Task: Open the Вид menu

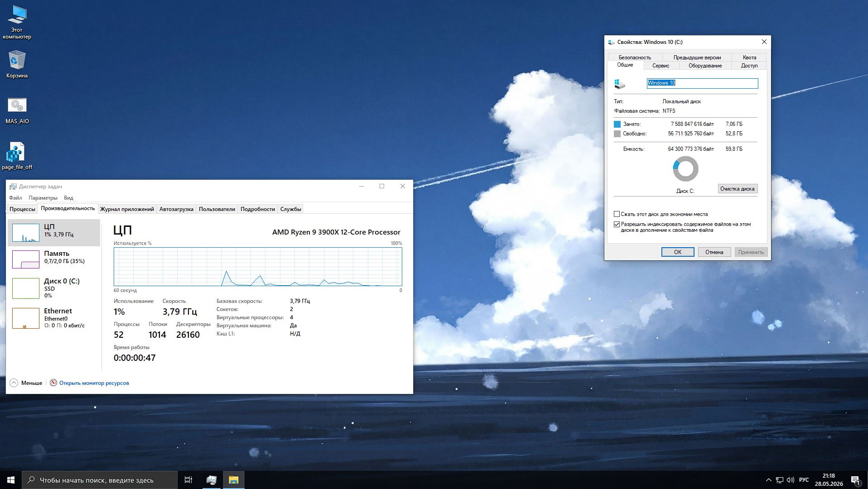Action: tap(68, 198)
